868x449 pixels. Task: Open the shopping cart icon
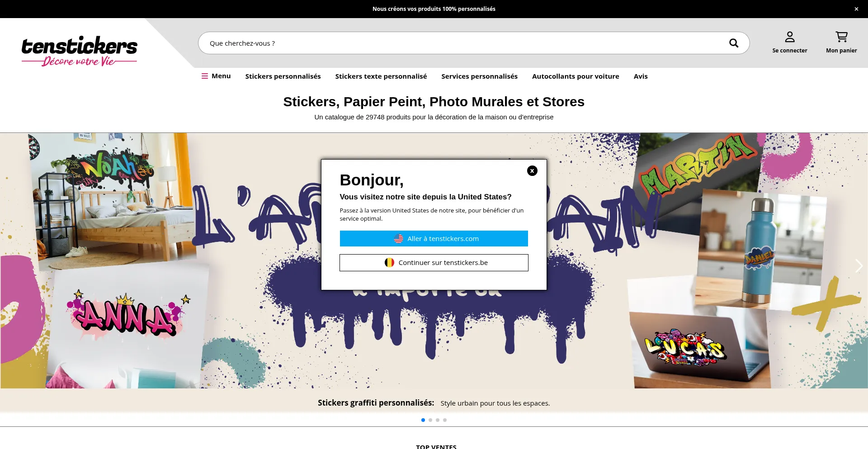tap(841, 36)
